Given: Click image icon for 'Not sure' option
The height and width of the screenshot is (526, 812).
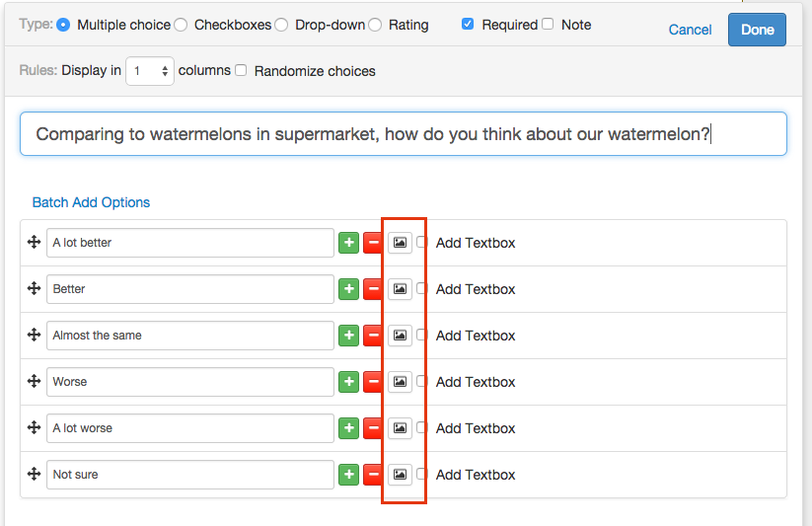Looking at the screenshot, I should pyautogui.click(x=400, y=475).
